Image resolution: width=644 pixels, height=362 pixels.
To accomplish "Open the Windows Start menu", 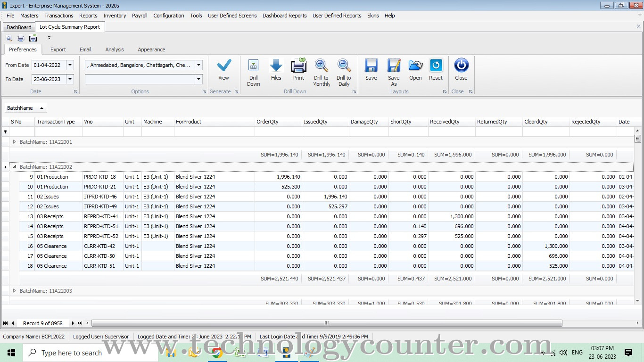I will (x=11, y=353).
